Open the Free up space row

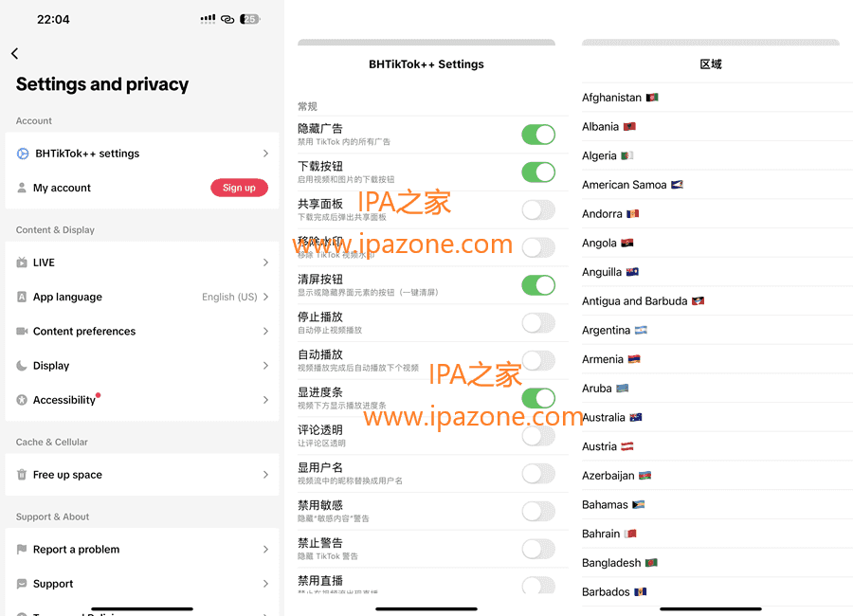pyautogui.click(x=142, y=475)
